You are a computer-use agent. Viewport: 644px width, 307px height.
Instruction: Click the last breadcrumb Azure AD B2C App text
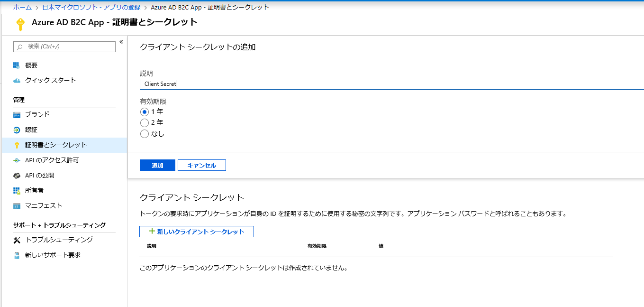[x=210, y=7]
